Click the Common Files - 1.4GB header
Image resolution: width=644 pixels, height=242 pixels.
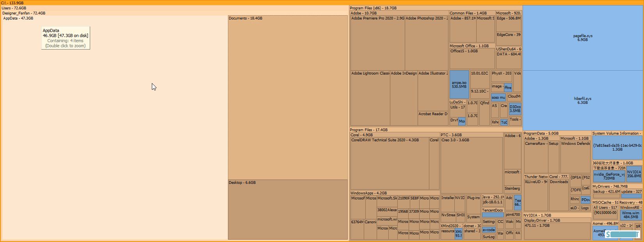[x=472, y=13]
